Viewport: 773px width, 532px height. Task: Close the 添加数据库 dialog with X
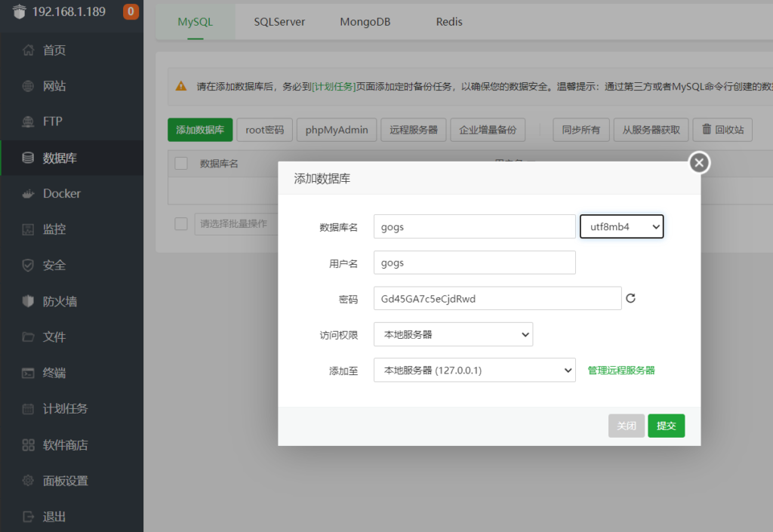click(699, 162)
